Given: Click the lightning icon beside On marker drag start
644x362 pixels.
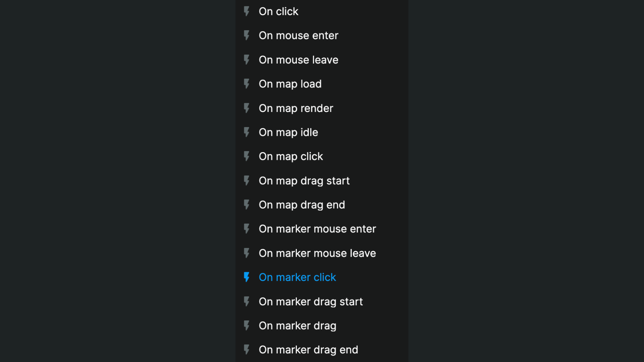Looking at the screenshot, I should pos(247,301).
